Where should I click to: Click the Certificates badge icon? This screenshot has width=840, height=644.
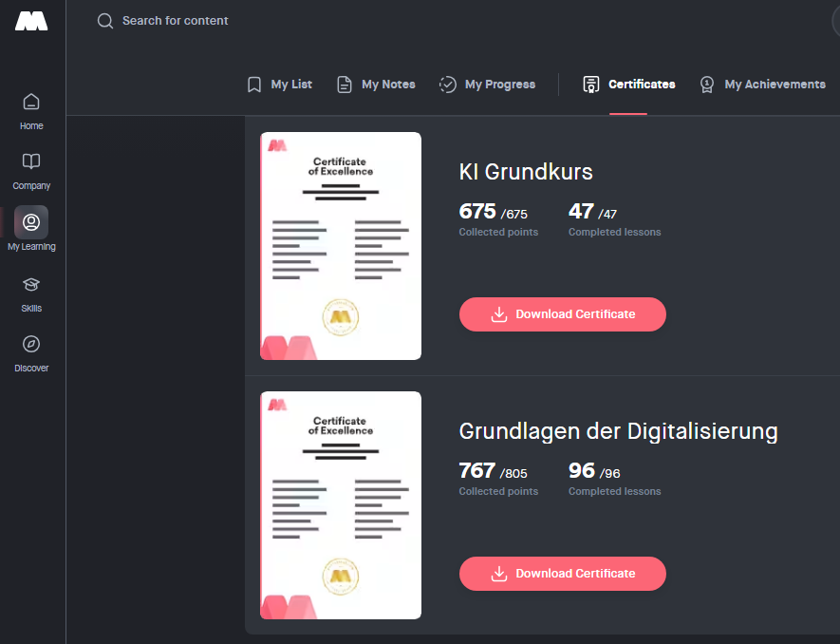[591, 85]
